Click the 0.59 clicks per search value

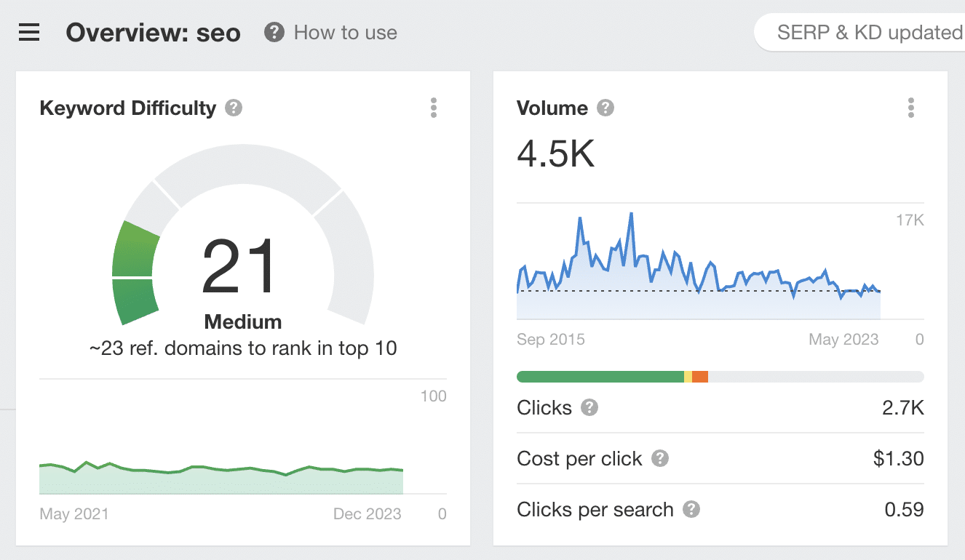coord(905,510)
